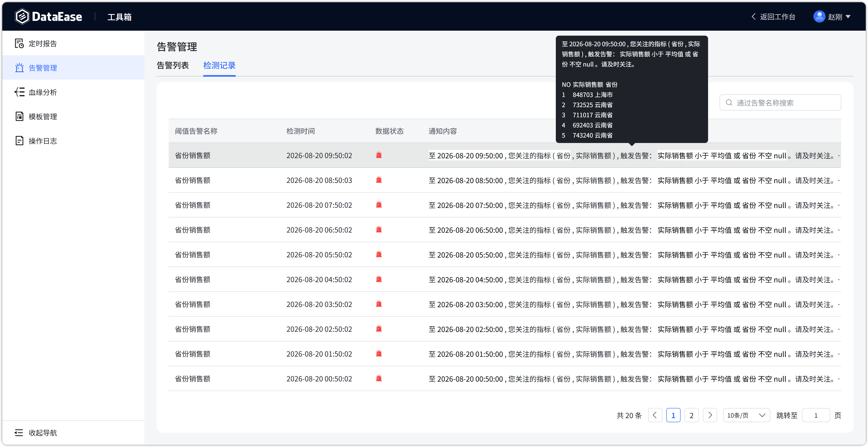
Task: Click the user avatar icon for 赵刚
Action: coord(819,16)
